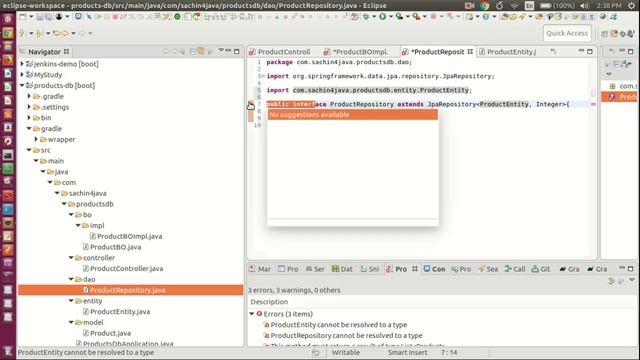The image size is (640, 360).
Task: Open the Sea (Search) bottom tab
Action: (488, 269)
